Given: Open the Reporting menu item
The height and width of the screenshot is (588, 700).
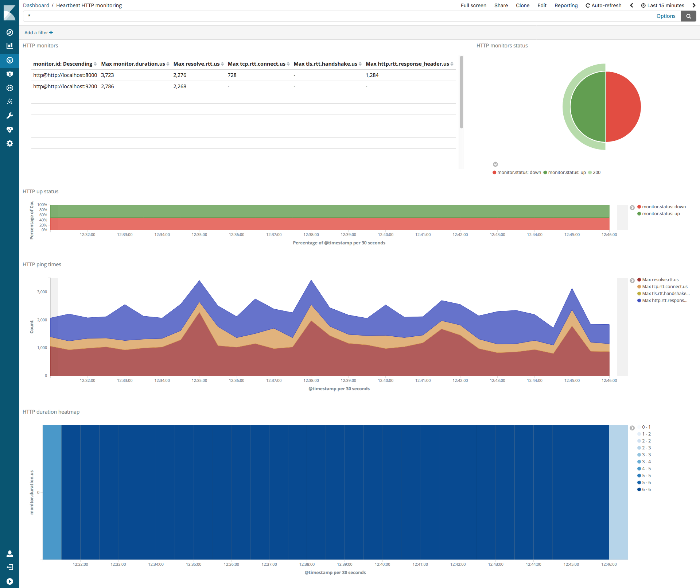Looking at the screenshot, I should coord(566,5).
